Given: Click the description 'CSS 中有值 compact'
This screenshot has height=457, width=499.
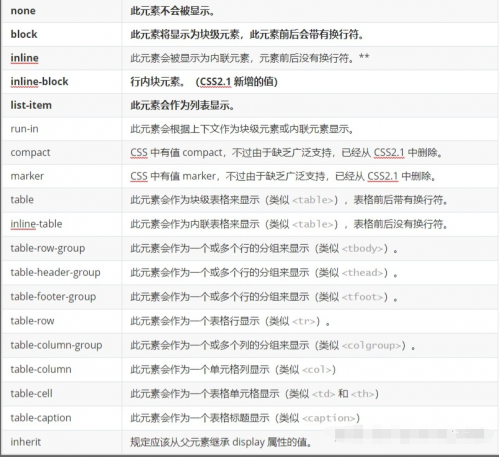Looking at the screenshot, I should (x=287, y=153).
